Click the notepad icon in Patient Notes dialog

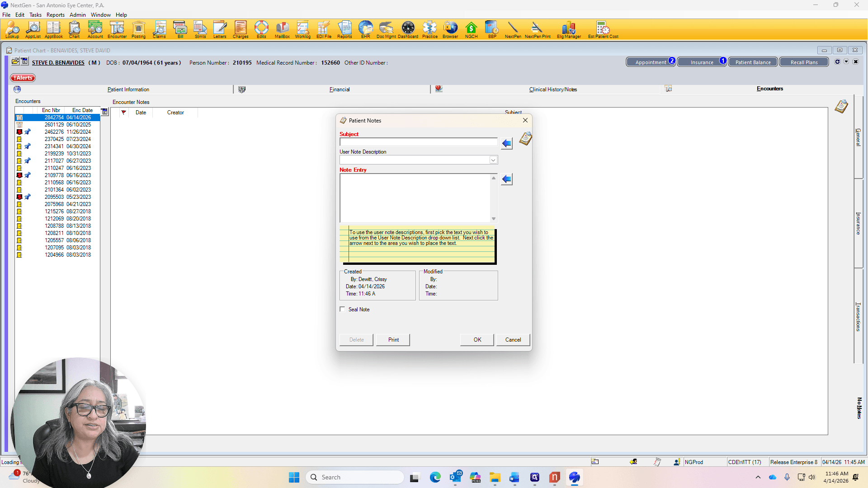(x=525, y=139)
